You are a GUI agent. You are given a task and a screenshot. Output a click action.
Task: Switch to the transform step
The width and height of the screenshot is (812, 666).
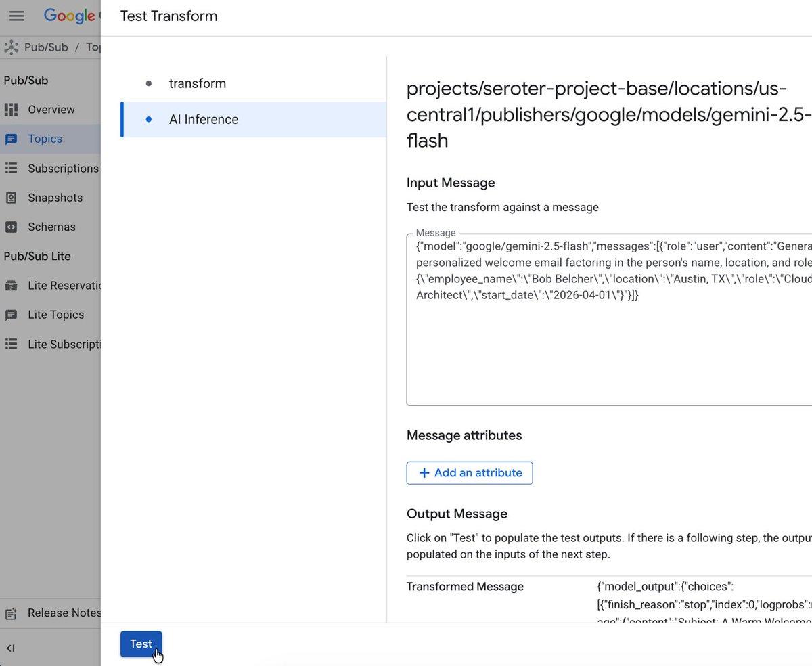pyautogui.click(x=198, y=83)
